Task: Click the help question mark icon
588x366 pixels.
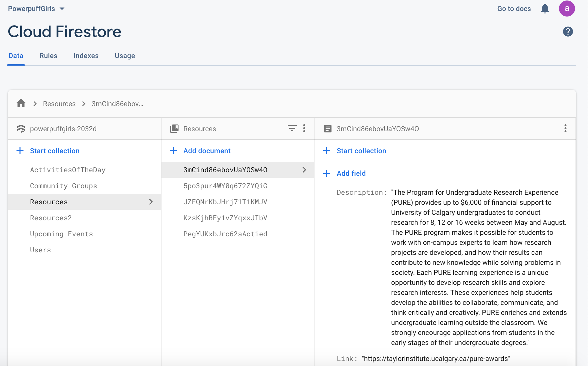Action: click(x=568, y=32)
